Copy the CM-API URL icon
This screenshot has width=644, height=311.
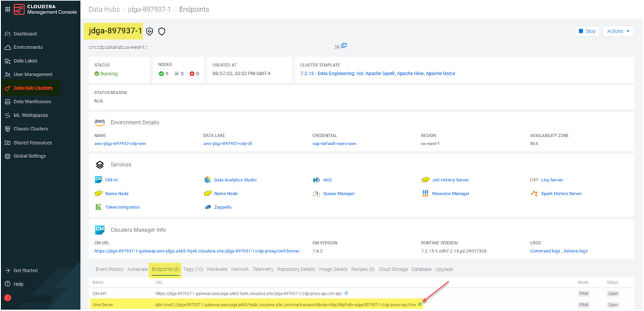[347, 293]
